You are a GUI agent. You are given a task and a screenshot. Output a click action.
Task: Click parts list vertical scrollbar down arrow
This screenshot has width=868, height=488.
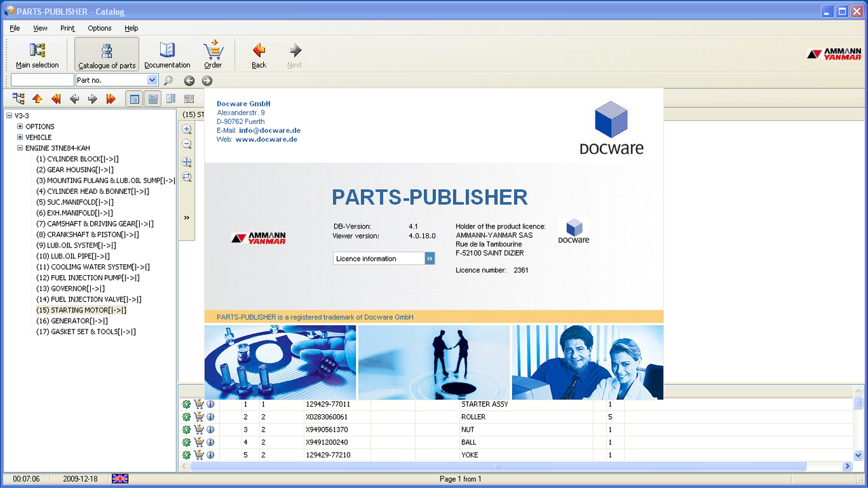pos(858,455)
